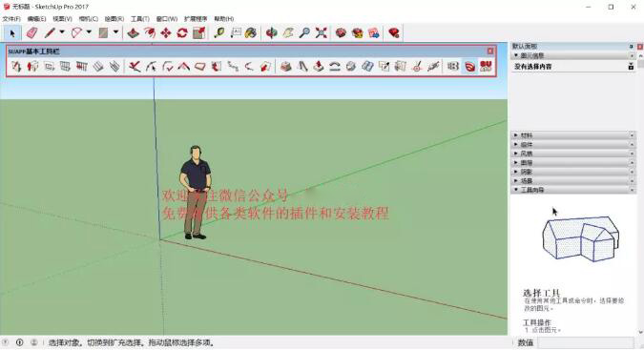Select the Offset tool
Image resolution: width=644 pixels, height=350 pixels.
pyautogui.click(x=150, y=32)
